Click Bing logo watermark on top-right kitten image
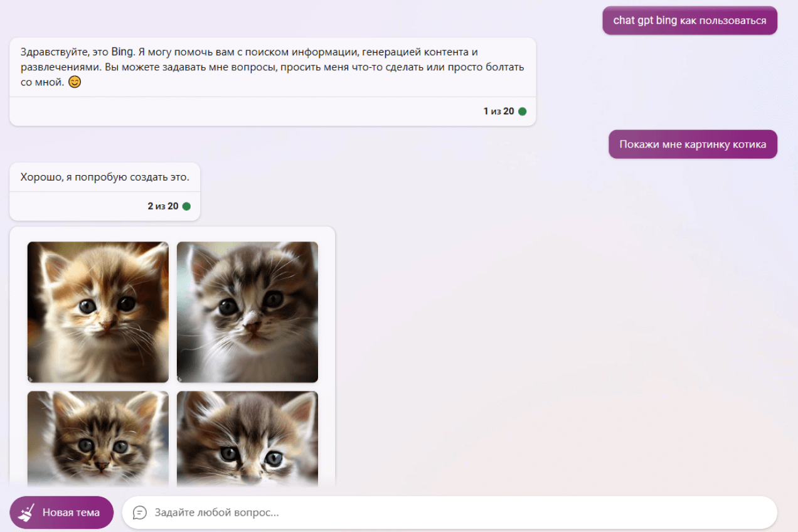This screenshot has width=798, height=532. 179,379
